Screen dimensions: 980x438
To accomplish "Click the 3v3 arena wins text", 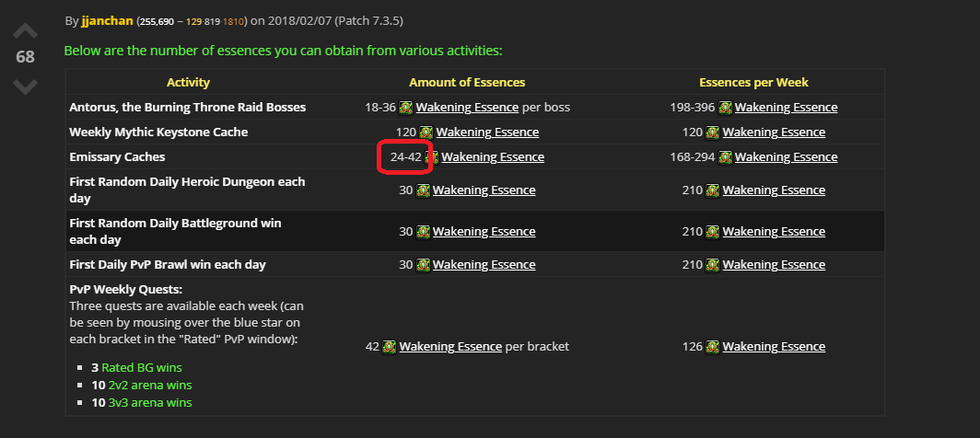I will click(x=150, y=403).
